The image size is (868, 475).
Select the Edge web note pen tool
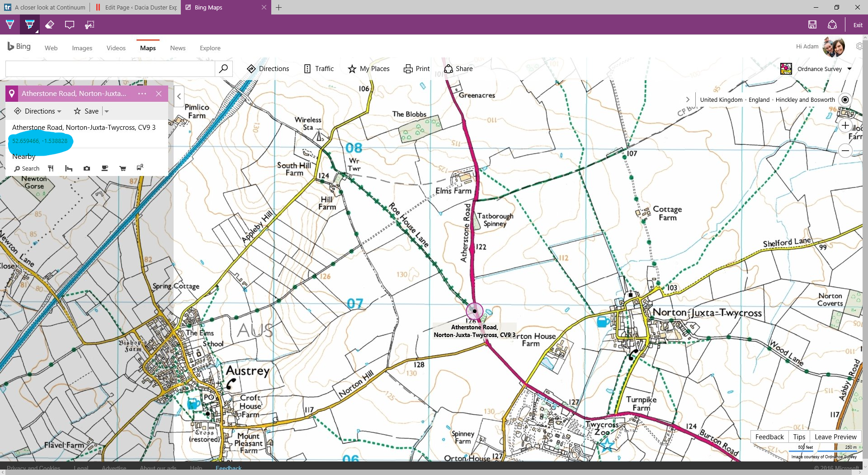pos(10,25)
